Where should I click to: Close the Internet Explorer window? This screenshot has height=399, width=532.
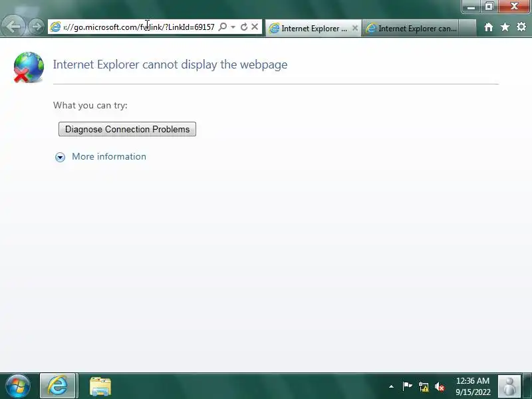[x=513, y=6]
